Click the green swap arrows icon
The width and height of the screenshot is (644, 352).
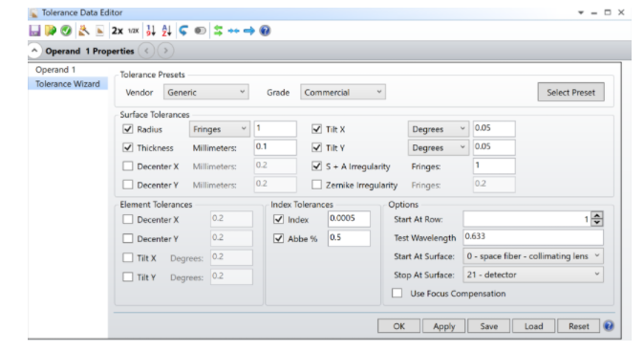point(218,31)
